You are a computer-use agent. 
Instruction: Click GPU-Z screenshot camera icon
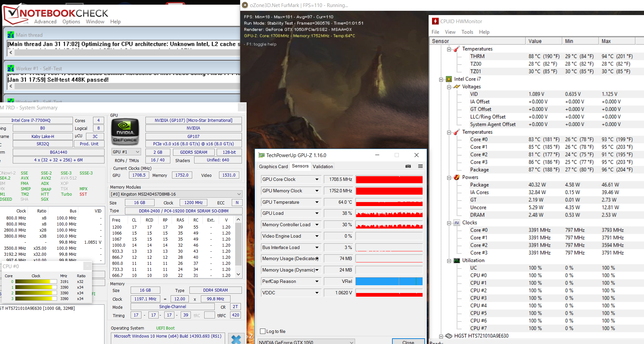click(408, 166)
